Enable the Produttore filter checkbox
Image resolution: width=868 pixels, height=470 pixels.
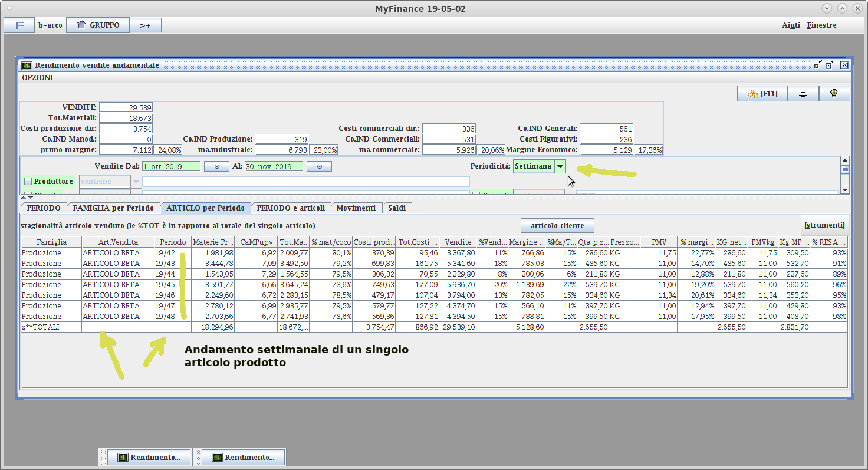[28, 182]
